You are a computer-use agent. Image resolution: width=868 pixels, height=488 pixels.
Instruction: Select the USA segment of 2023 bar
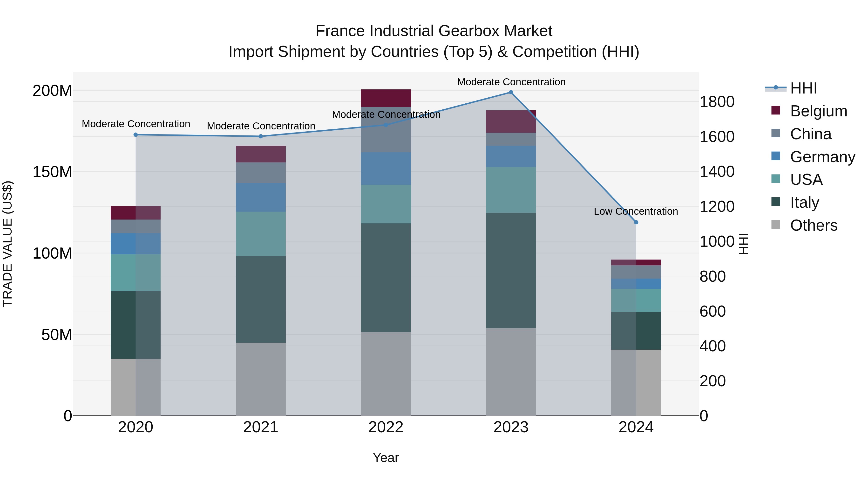(511, 190)
